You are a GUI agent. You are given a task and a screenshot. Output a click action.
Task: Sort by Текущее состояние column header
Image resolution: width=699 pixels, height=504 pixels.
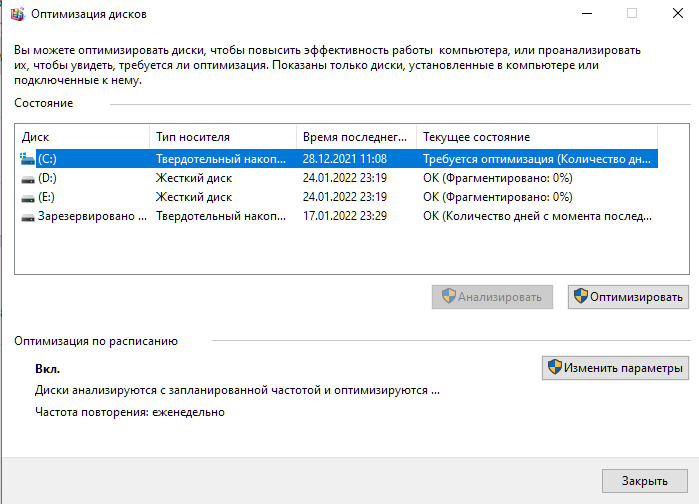tap(535, 137)
